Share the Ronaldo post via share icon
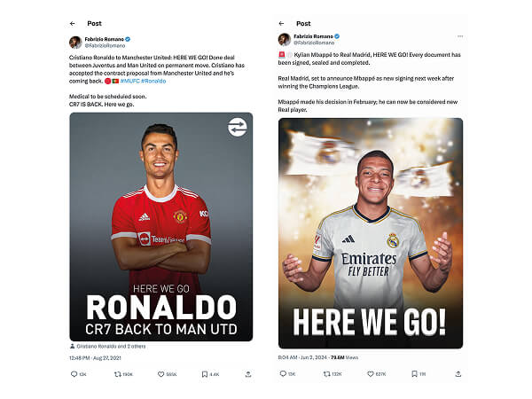This screenshot has width=532, height=399. [x=248, y=374]
